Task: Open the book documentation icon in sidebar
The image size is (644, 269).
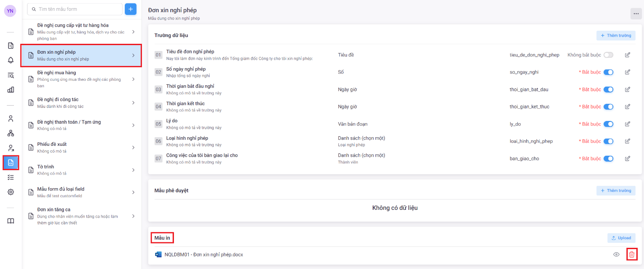Action: pyautogui.click(x=11, y=221)
